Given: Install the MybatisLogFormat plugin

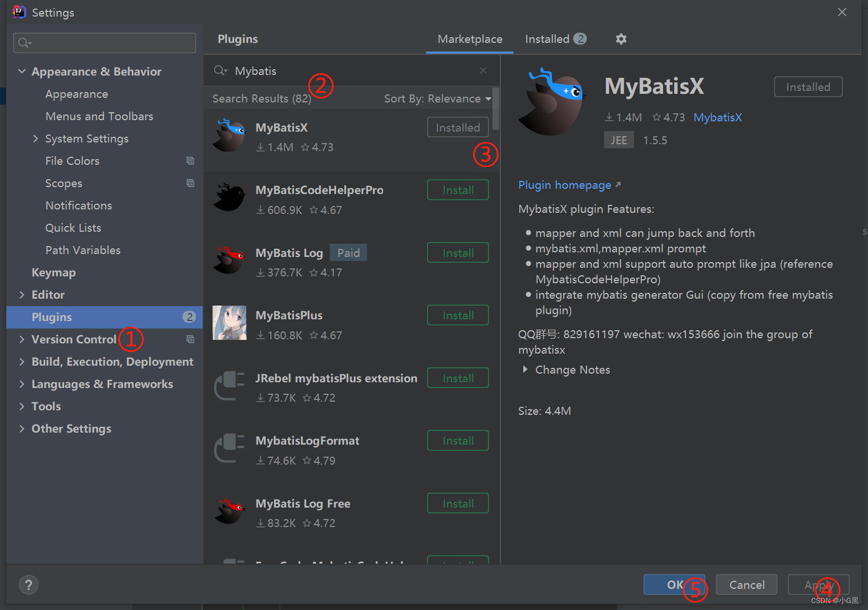Looking at the screenshot, I should tap(458, 441).
